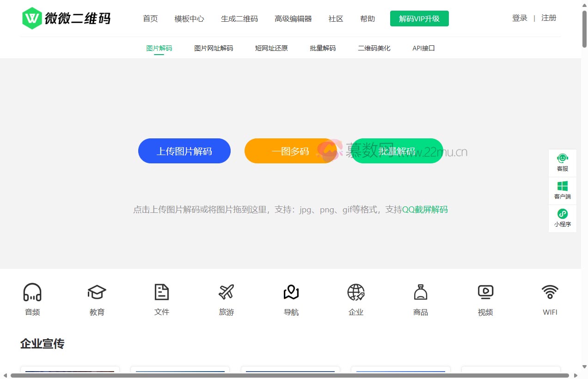Click the 上传图片解码 upload button
This screenshot has height=379, width=588.
point(184,151)
